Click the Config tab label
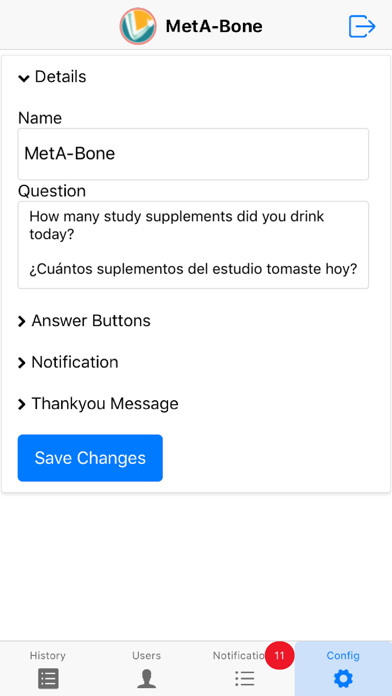The width and height of the screenshot is (392, 696). click(343, 655)
